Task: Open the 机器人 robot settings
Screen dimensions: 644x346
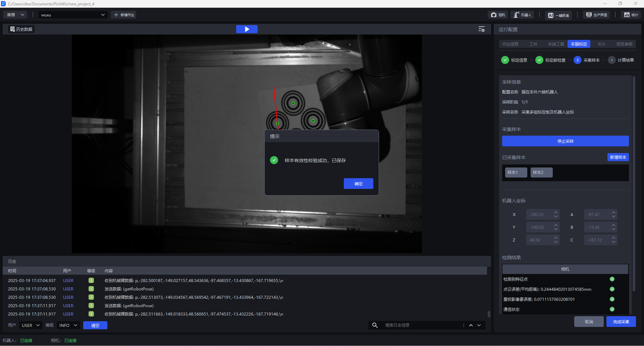Action: [x=522, y=15]
